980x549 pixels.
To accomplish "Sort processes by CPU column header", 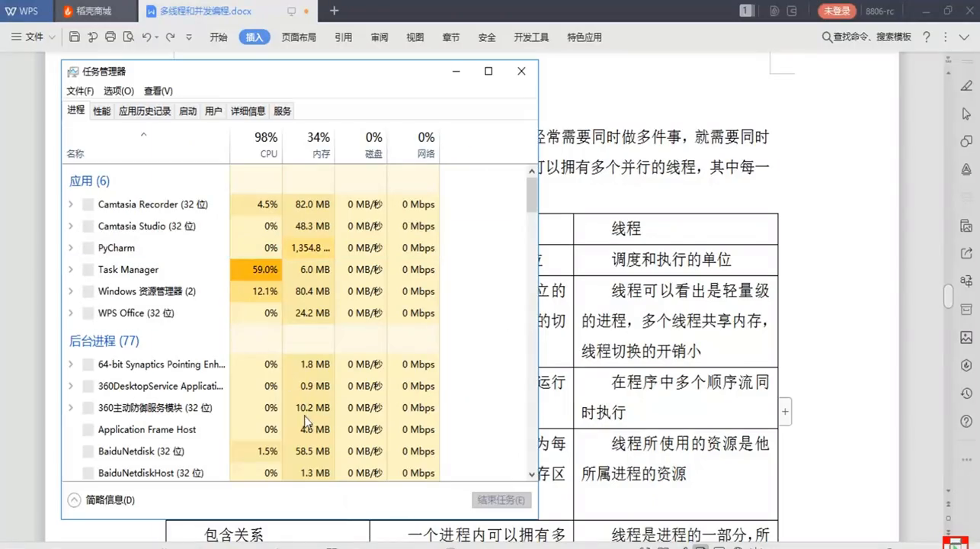I will (256, 145).
